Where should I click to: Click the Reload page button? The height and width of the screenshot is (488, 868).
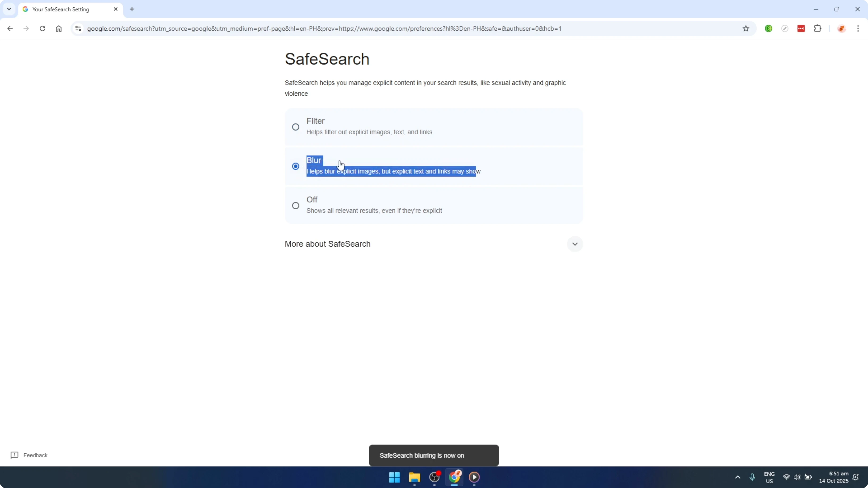pyautogui.click(x=42, y=29)
